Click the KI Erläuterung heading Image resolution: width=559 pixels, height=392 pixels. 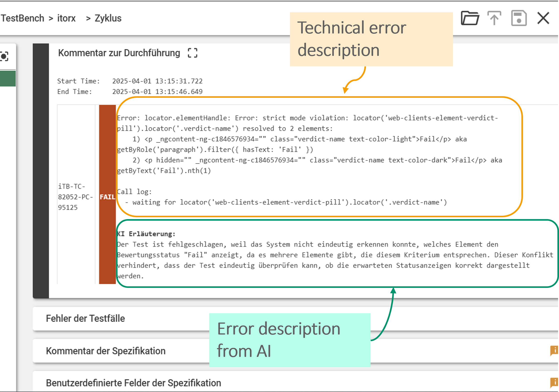pyautogui.click(x=146, y=234)
